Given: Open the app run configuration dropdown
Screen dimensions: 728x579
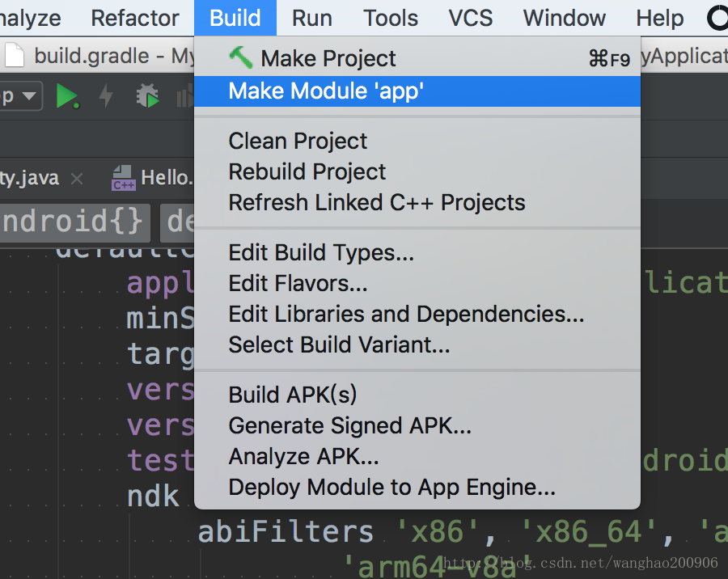Looking at the screenshot, I should click(x=20, y=97).
